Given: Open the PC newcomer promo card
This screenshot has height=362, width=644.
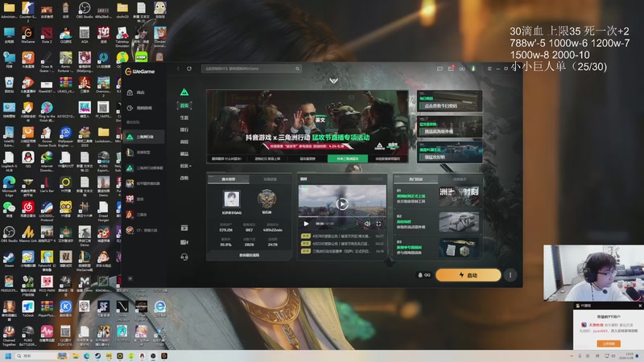Looking at the screenshot, I should click(x=449, y=152).
